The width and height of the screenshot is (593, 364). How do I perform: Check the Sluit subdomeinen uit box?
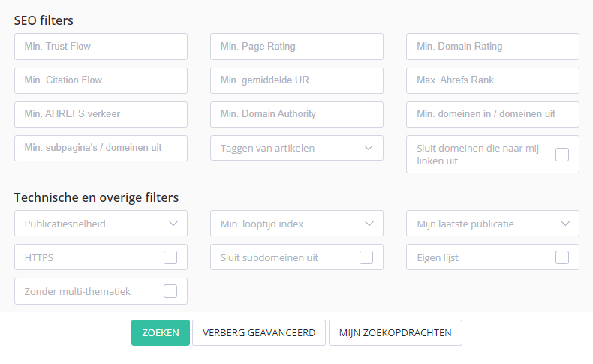coord(366,257)
